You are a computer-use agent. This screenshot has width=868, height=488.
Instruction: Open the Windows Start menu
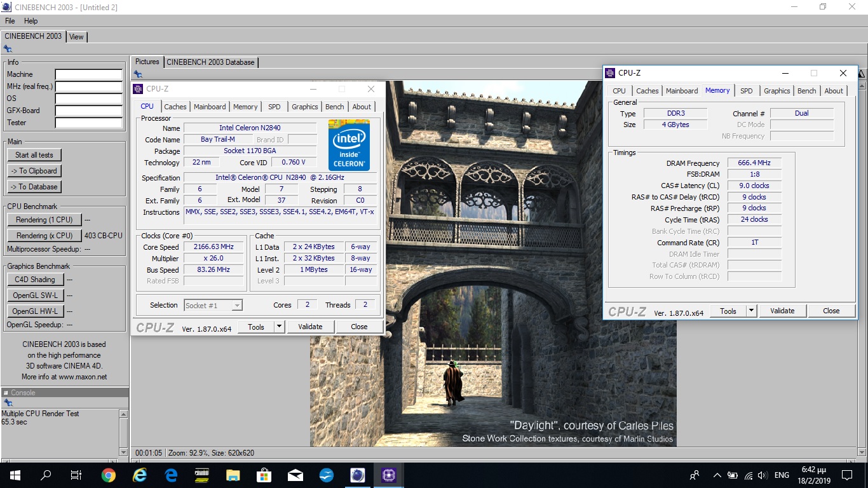(x=15, y=475)
